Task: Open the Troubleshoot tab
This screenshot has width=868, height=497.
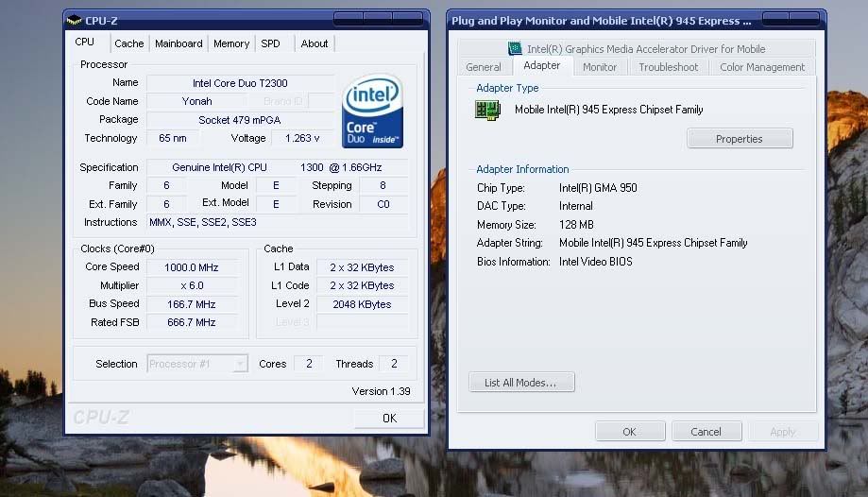Action: (668, 67)
